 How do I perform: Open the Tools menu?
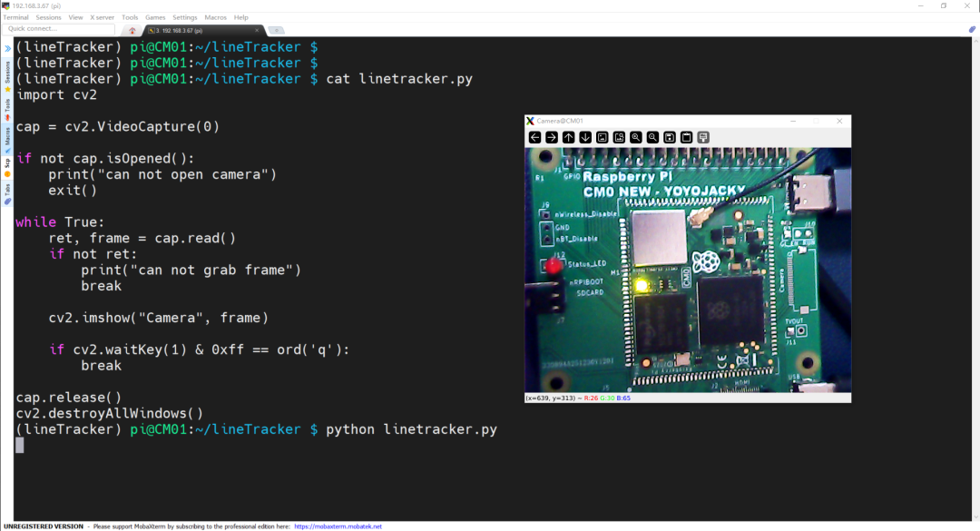click(x=130, y=17)
